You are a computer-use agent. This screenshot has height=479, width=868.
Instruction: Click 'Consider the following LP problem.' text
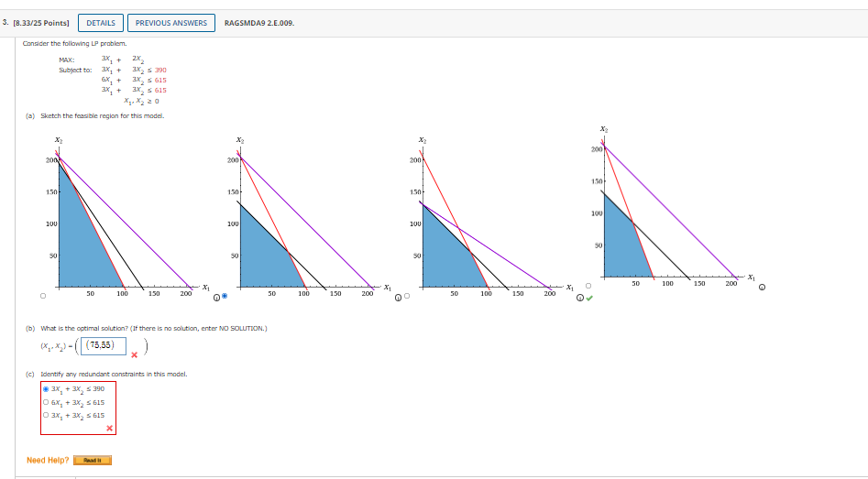(x=75, y=44)
